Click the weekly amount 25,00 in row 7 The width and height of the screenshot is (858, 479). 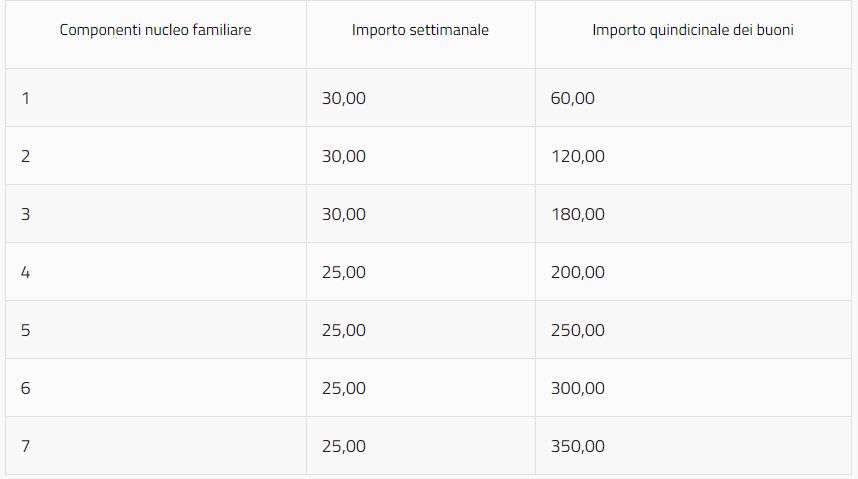[x=344, y=446]
